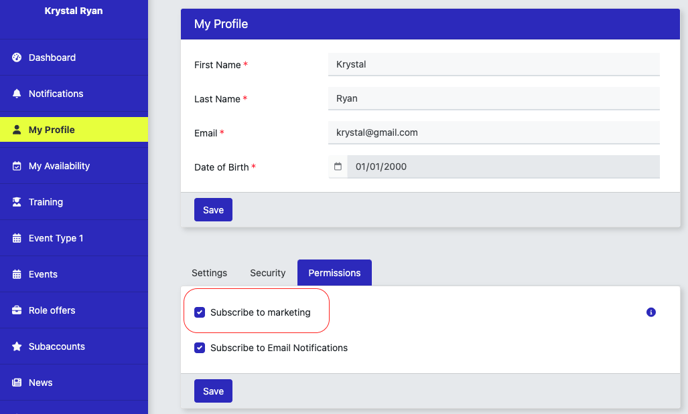This screenshot has height=414, width=688.
Task: Save the Permissions settings
Action: pyautogui.click(x=213, y=391)
